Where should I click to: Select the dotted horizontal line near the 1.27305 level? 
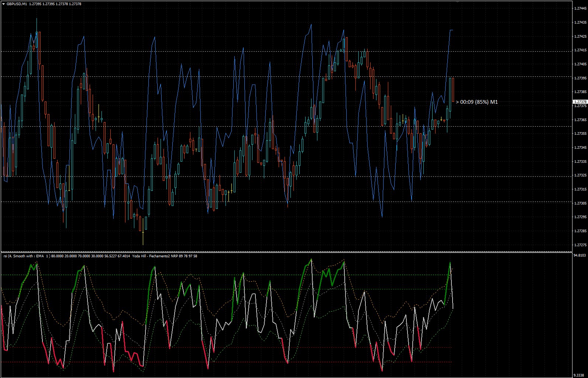286,202
